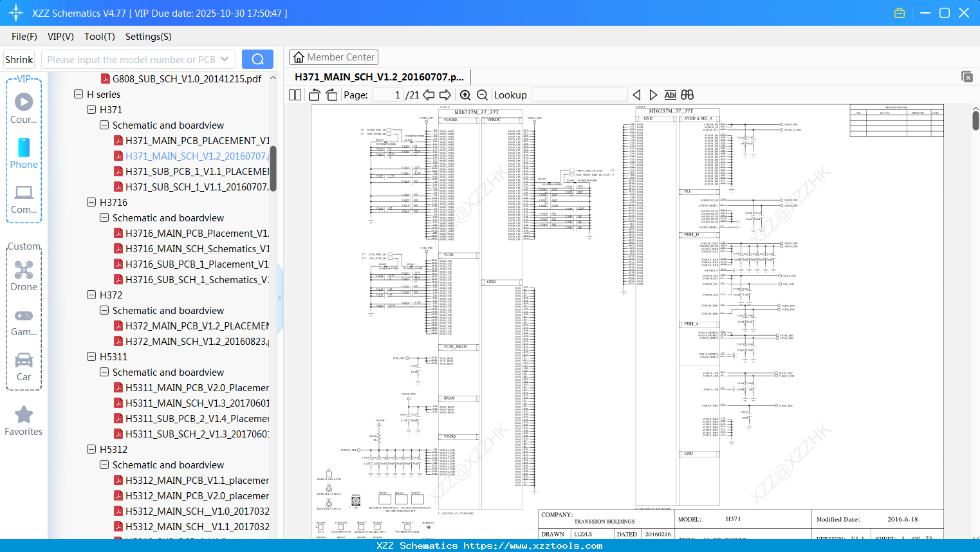Toggle the Abi text selection mode
The height and width of the screenshot is (552, 980).
[670, 95]
